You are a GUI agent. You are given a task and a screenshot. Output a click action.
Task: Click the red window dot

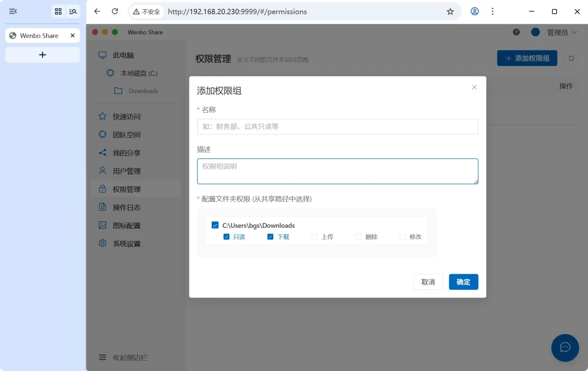tap(95, 32)
